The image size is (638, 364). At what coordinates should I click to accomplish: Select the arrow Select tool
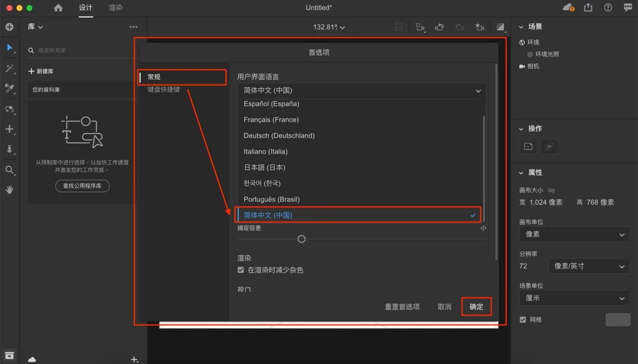click(x=9, y=48)
